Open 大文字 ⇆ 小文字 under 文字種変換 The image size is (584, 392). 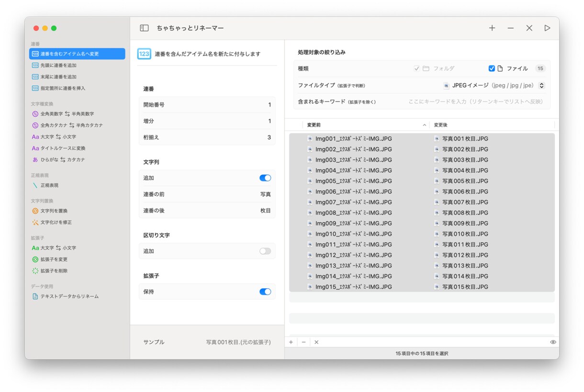pyautogui.click(x=77, y=137)
